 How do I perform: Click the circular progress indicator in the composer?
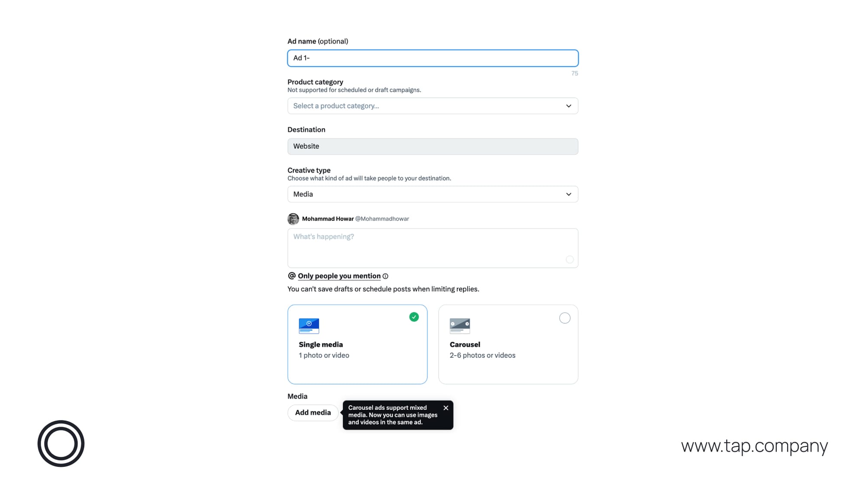tap(570, 260)
